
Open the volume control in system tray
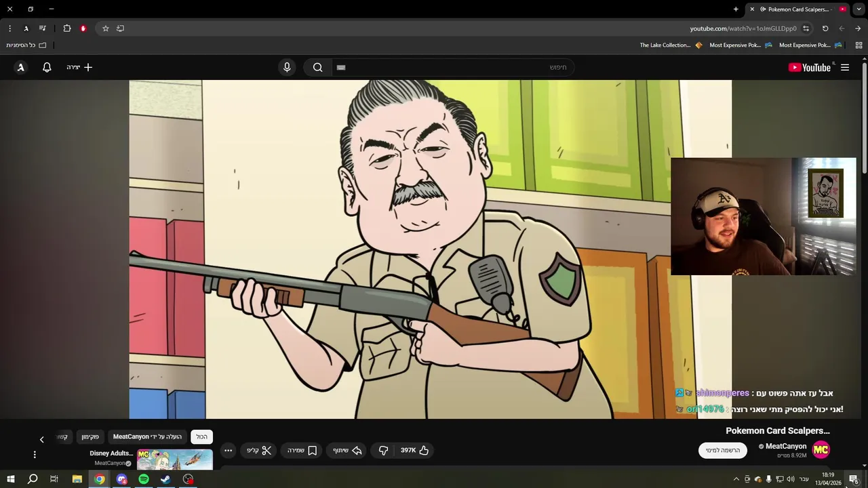point(791,479)
